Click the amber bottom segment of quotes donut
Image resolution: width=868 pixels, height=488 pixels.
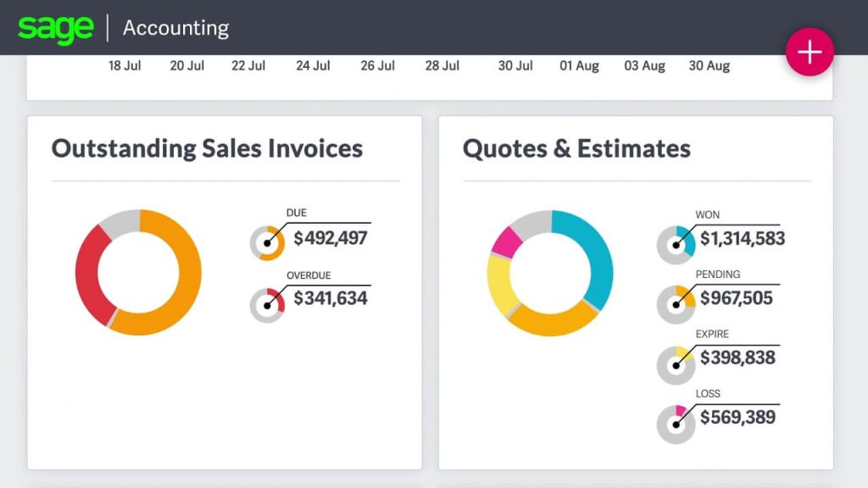coord(551,323)
